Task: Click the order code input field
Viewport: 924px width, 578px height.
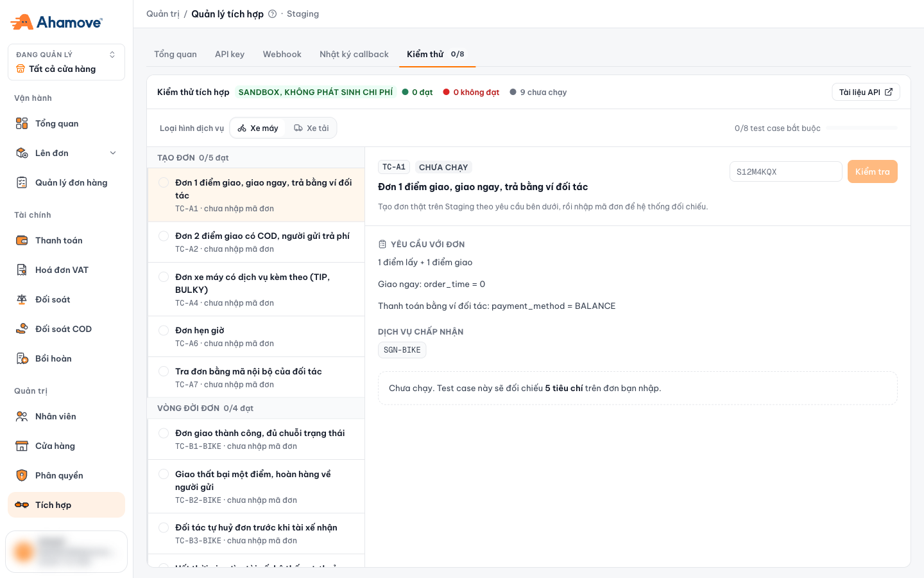Action: point(786,171)
